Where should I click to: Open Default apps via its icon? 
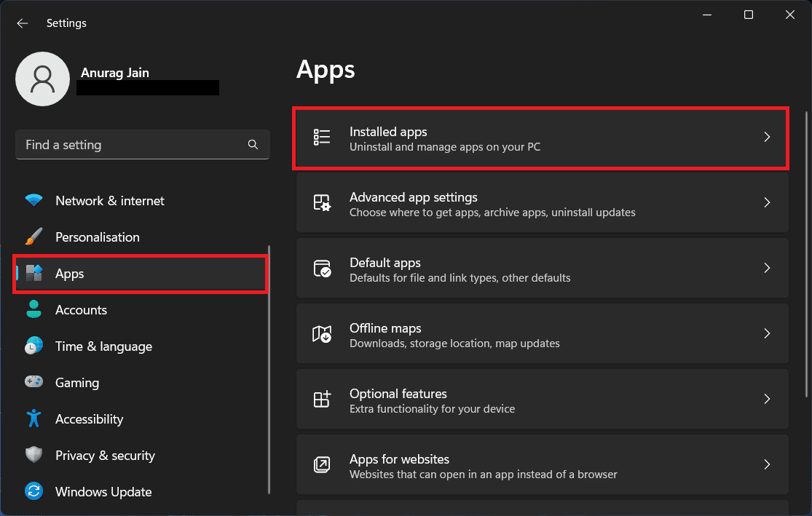321,268
